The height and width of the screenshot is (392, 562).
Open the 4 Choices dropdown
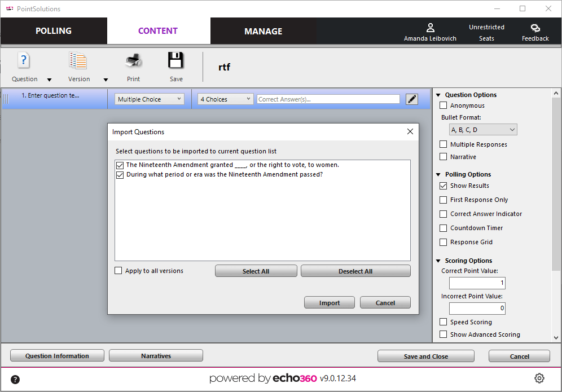pyautogui.click(x=225, y=98)
